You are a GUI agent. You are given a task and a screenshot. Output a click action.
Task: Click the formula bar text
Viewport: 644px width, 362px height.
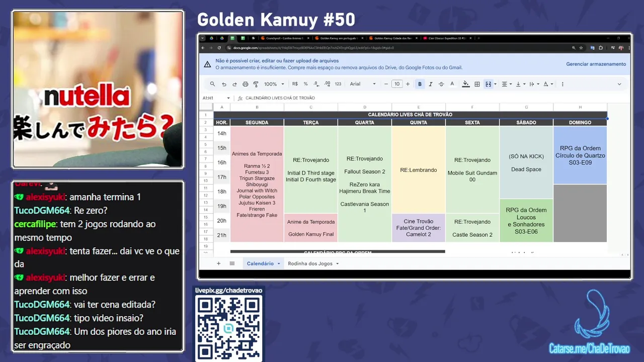[x=280, y=98]
